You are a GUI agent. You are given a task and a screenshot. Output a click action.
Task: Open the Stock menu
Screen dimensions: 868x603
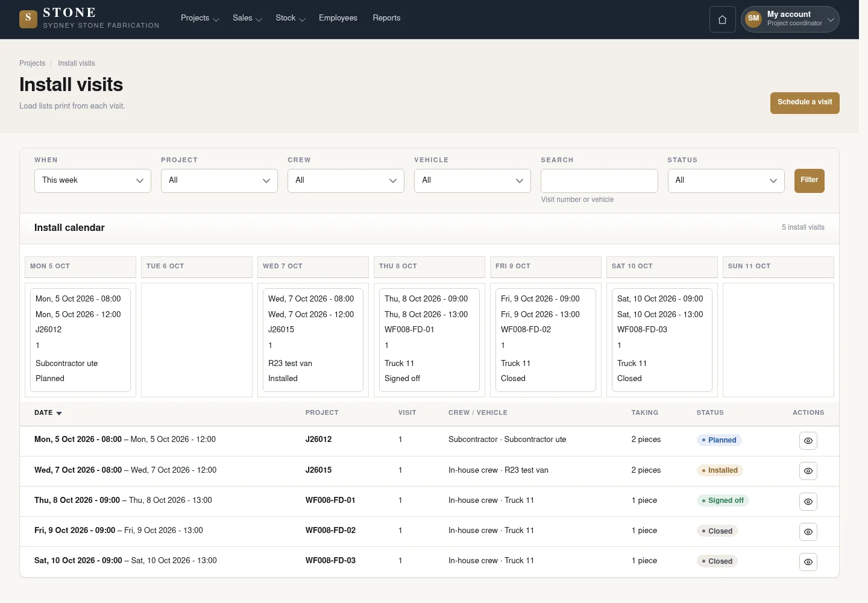(x=291, y=18)
